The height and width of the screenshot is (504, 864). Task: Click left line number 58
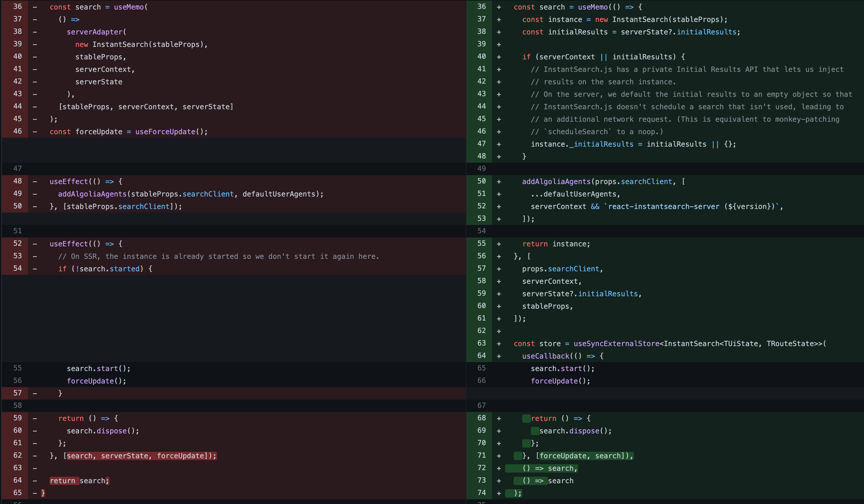(x=18, y=405)
